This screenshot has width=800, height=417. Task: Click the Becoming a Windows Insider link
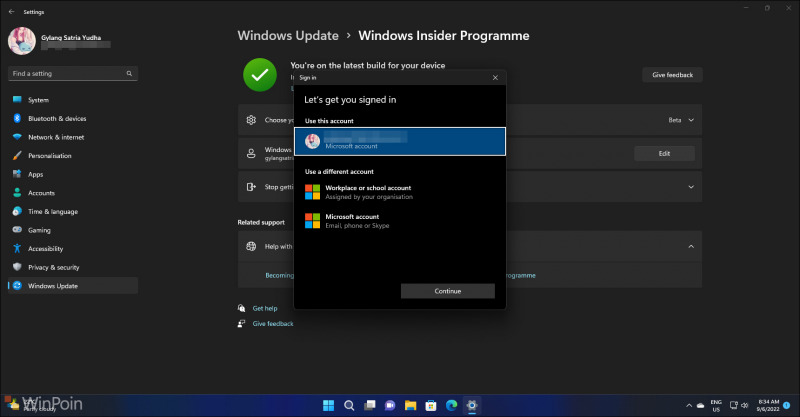coord(279,275)
